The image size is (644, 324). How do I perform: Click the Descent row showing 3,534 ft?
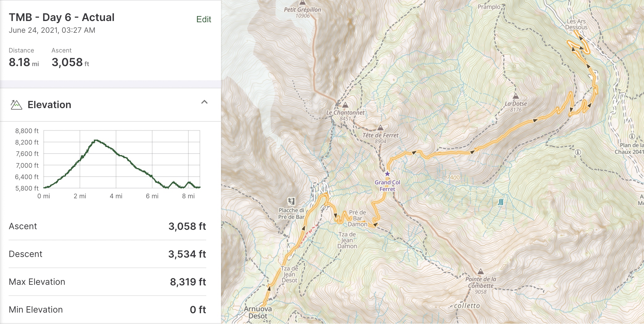click(x=107, y=254)
